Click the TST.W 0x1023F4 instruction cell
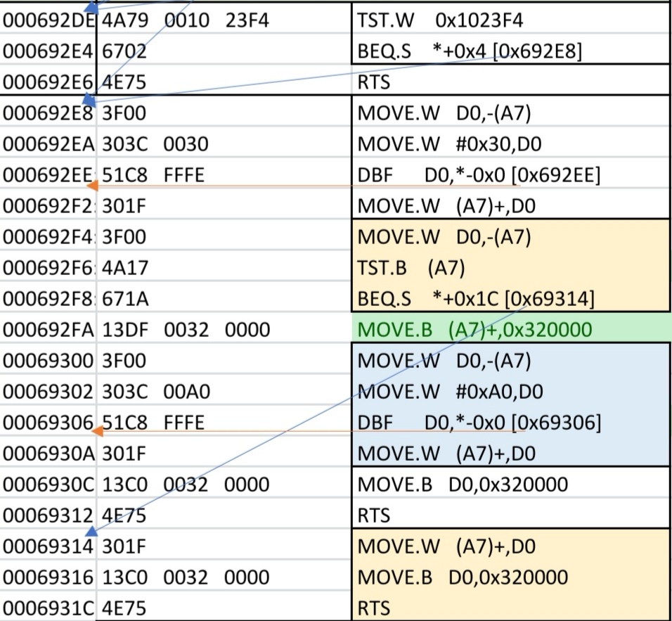The image size is (672, 621). (511, 20)
